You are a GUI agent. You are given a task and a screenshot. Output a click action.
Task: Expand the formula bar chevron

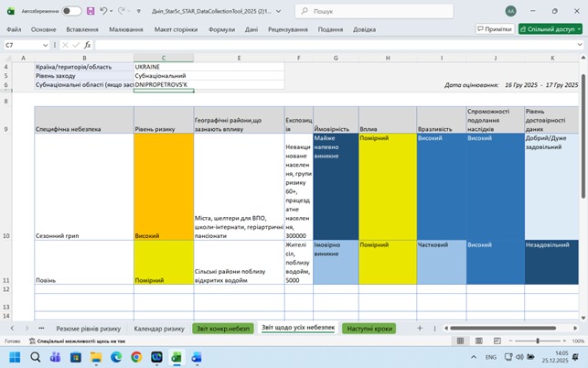click(x=580, y=44)
